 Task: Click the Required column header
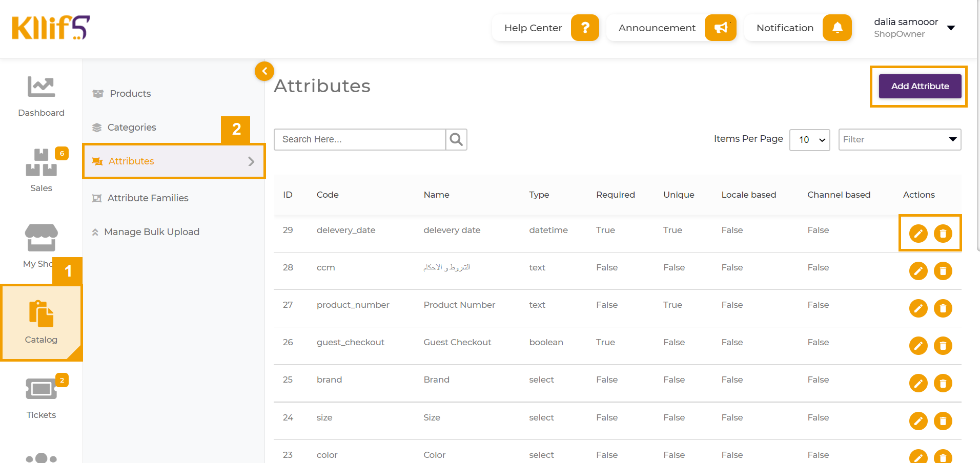pyautogui.click(x=616, y=195)
